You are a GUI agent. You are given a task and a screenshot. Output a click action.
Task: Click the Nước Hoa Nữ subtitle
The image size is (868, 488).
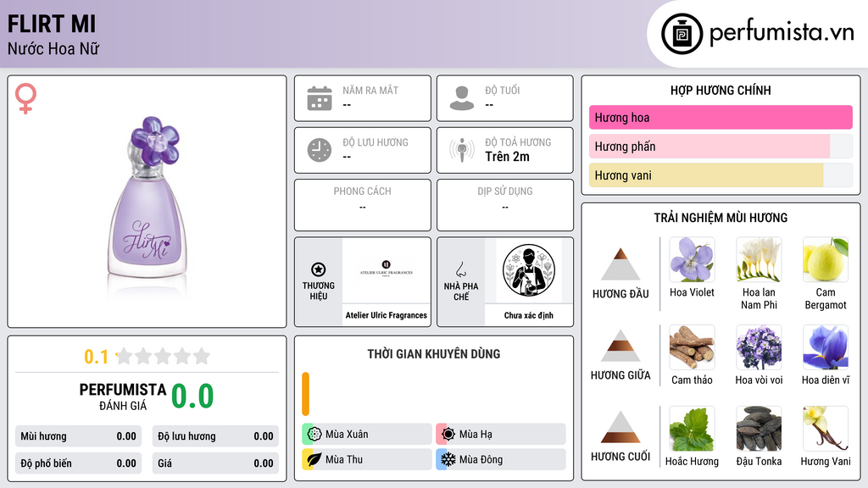[x=53, y=48]
